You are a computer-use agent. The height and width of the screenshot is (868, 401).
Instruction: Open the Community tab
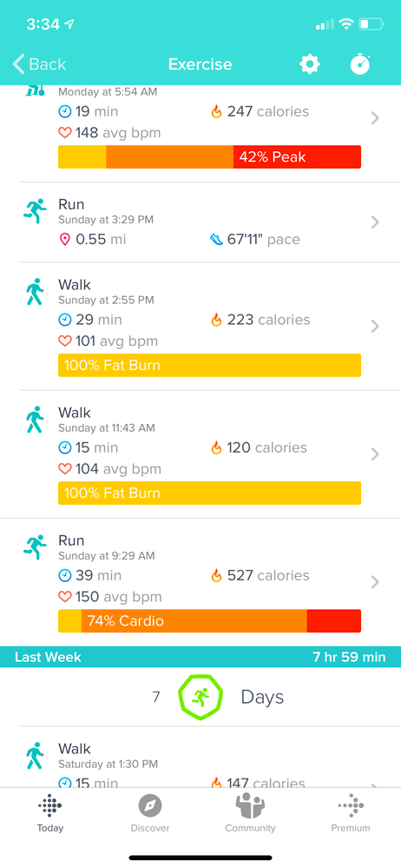click(250, 814)
